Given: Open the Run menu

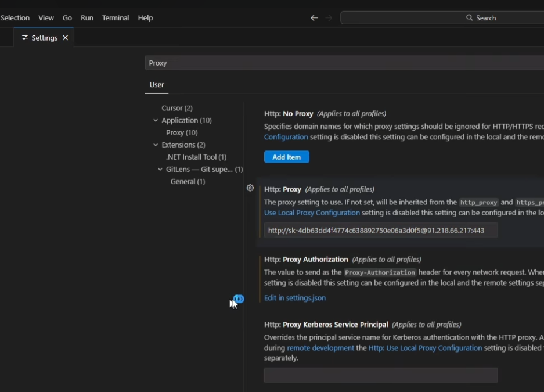Looking at the screenshot, I should tap(87, 18).
